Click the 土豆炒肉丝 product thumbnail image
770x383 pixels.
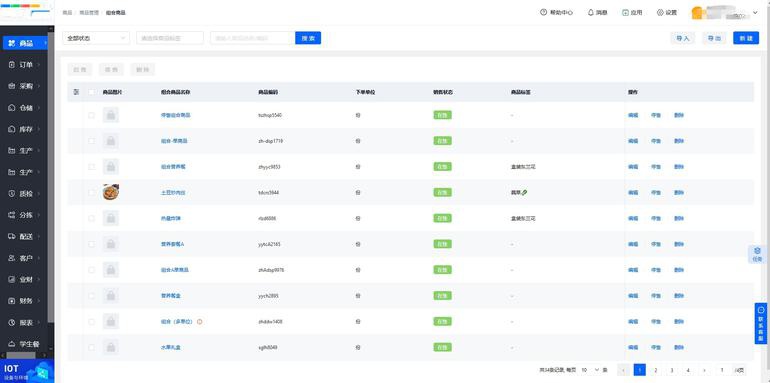tap(111, 192)
